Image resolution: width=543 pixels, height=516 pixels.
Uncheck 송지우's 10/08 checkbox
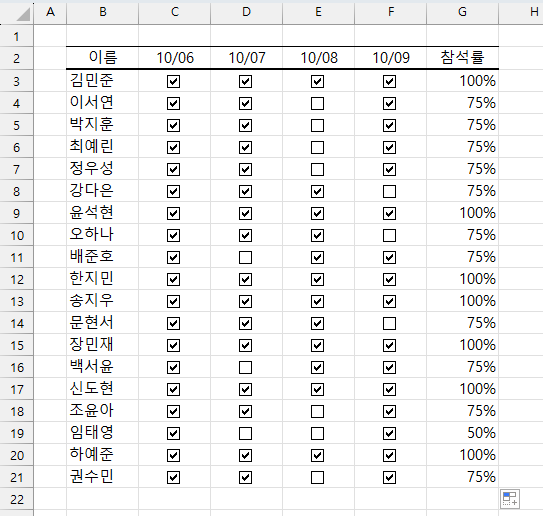tap(318, 301)
